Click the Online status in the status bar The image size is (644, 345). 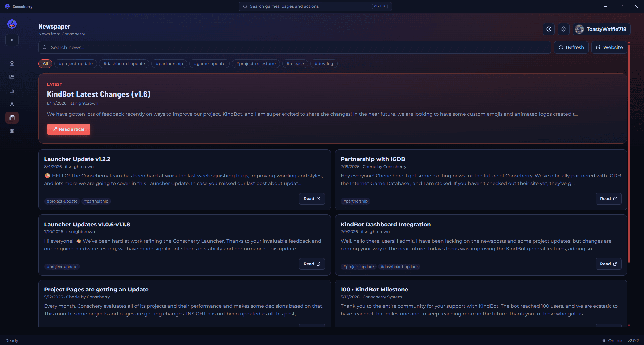[615, 341]
